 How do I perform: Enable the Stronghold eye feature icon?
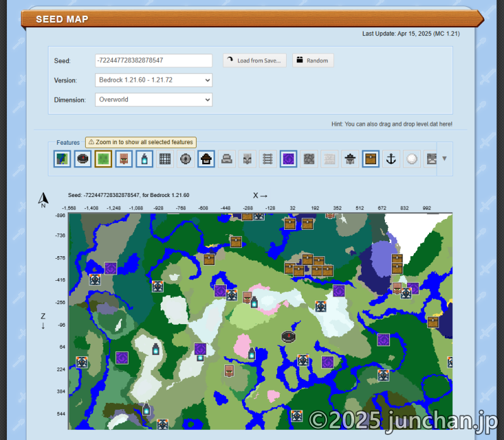185,159
